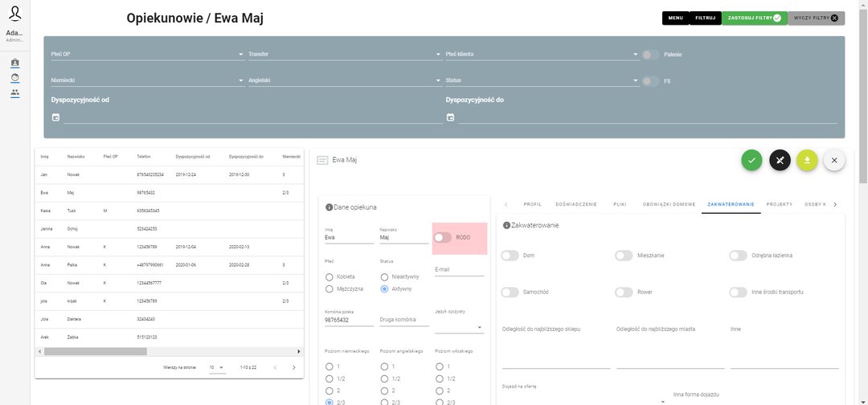Open calendar picker for Dyspozycyjność do
This screenshot has height=405, width=868.
click(x=450, y=117)
